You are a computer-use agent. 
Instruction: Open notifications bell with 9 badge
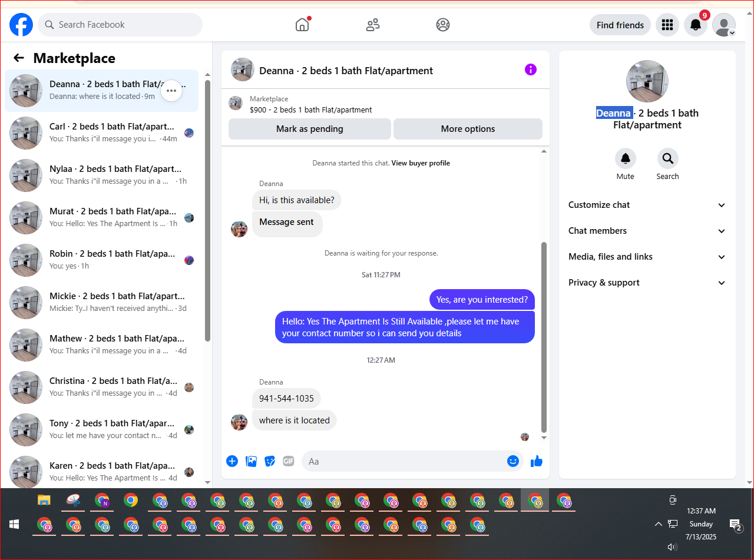tap(696, 25)
